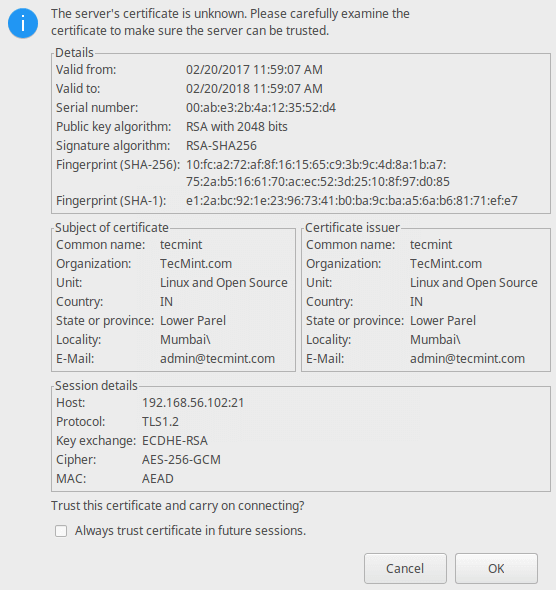The width and height of the screenshot is (556, 590).
Task: Click the ECDHE-RSA key exchange value
Action: click(x=175, y=441)
